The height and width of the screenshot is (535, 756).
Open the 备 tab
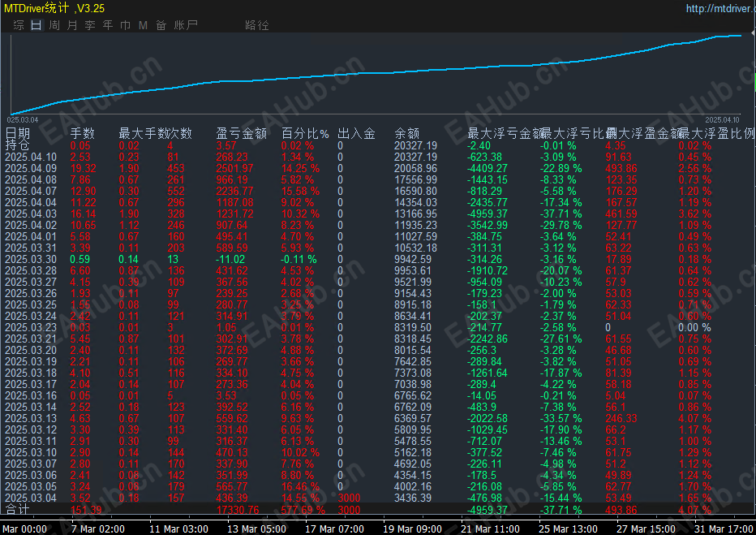(x=161, y=25)
